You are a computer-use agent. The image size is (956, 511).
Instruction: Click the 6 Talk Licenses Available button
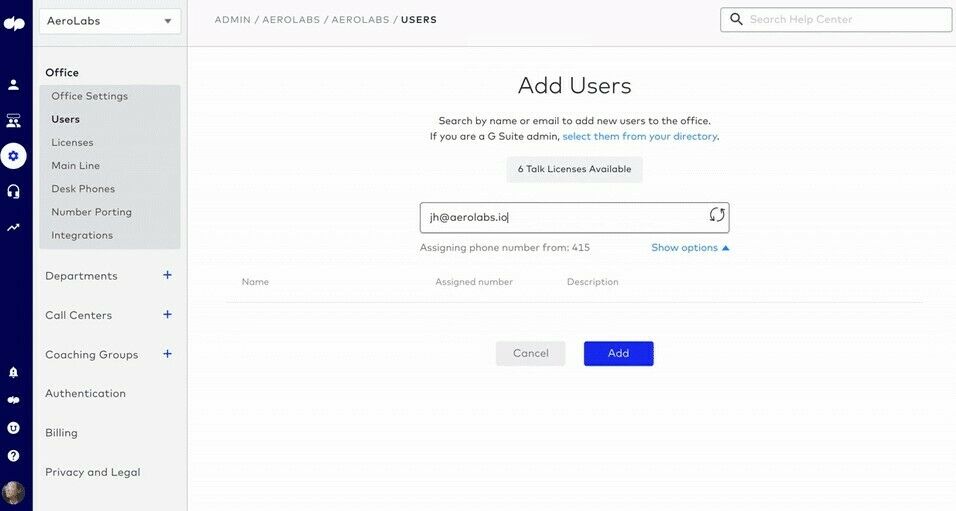coord(574,169)
